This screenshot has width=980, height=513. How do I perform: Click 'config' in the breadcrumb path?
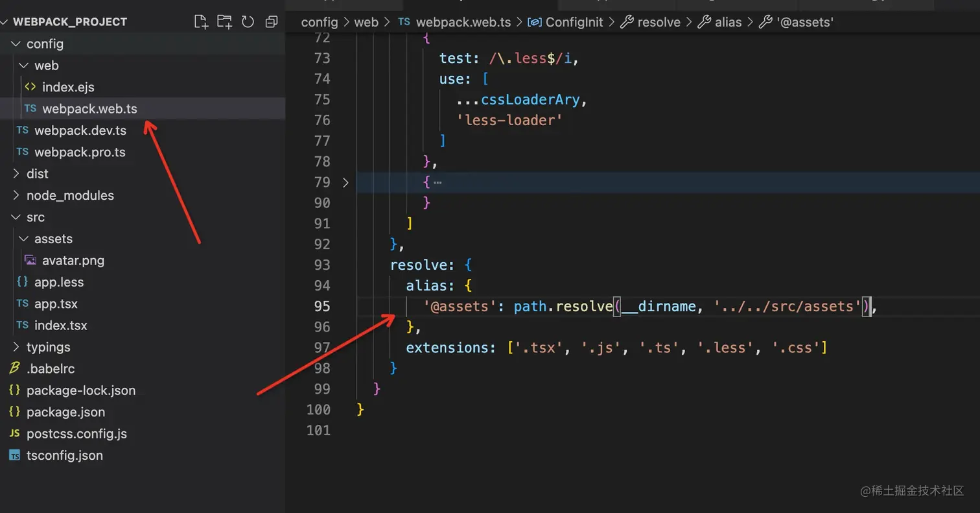point(320,22)
